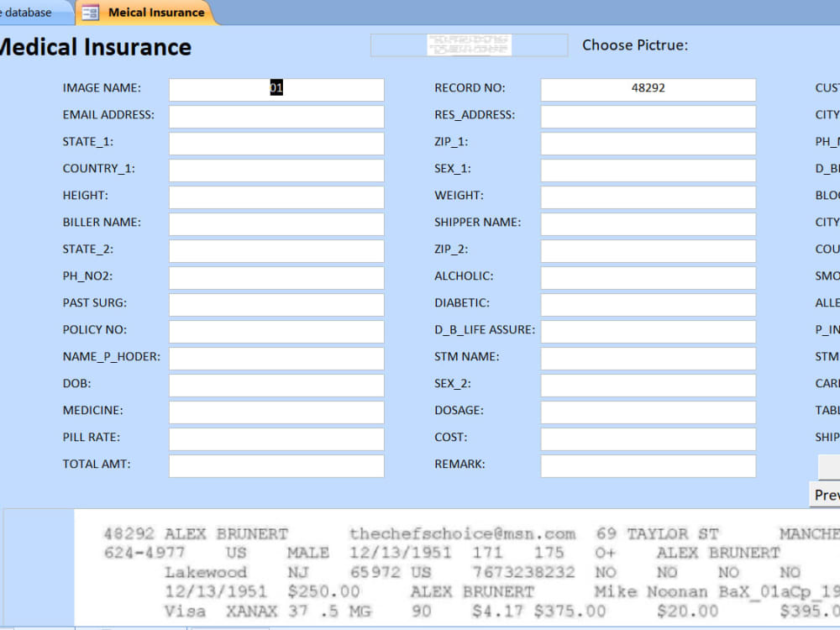Click the Prev button

pyautogui.click(x=825, y=495)
